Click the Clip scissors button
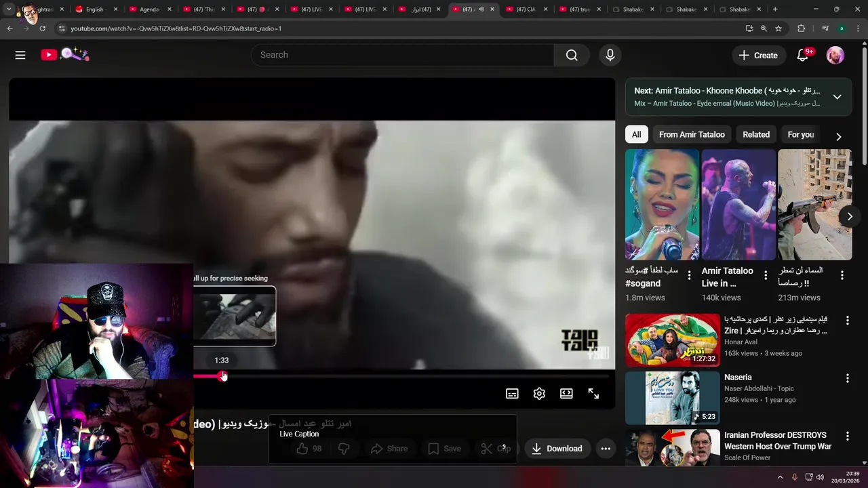 tap(496, 449)
